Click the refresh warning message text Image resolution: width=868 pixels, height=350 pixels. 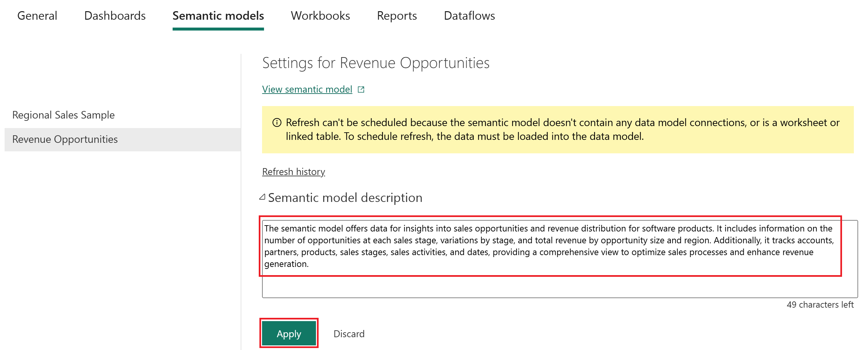(x=562, y=130)
